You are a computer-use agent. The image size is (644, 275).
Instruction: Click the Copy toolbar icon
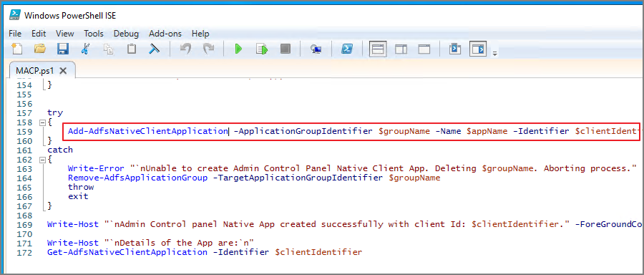point(108,49)
